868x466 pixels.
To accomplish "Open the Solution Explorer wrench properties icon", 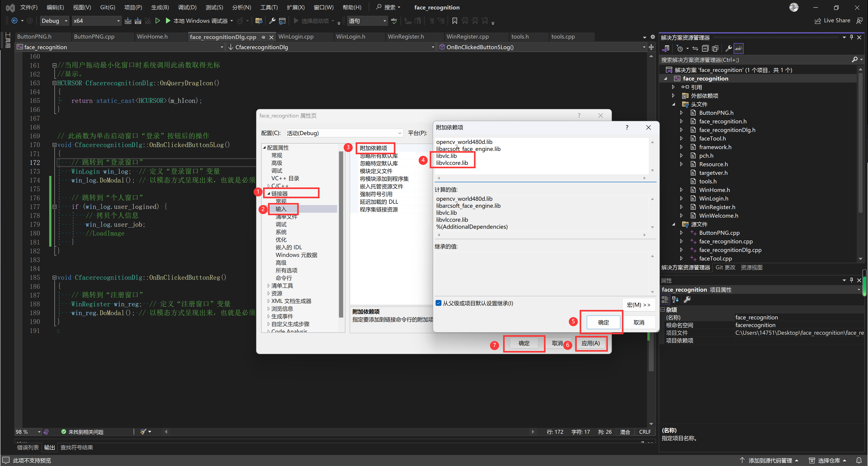I will coord(728,48).
